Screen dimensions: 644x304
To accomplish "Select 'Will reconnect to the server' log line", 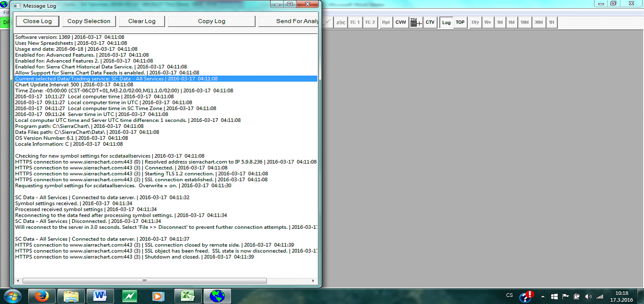I will 166,227.
